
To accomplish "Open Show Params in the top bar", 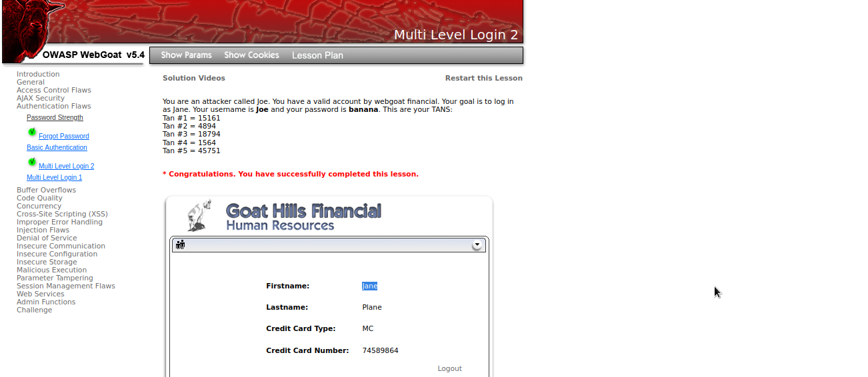I will click(186, 55).
